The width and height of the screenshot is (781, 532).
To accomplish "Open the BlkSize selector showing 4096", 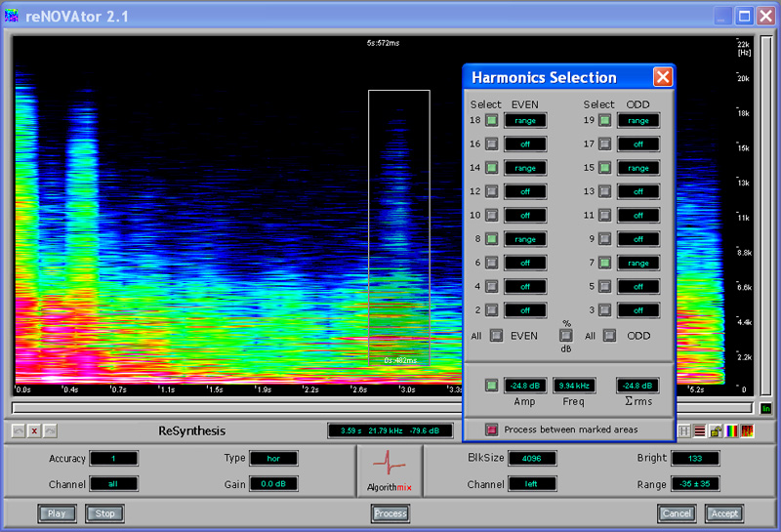I will click(532, 458).
